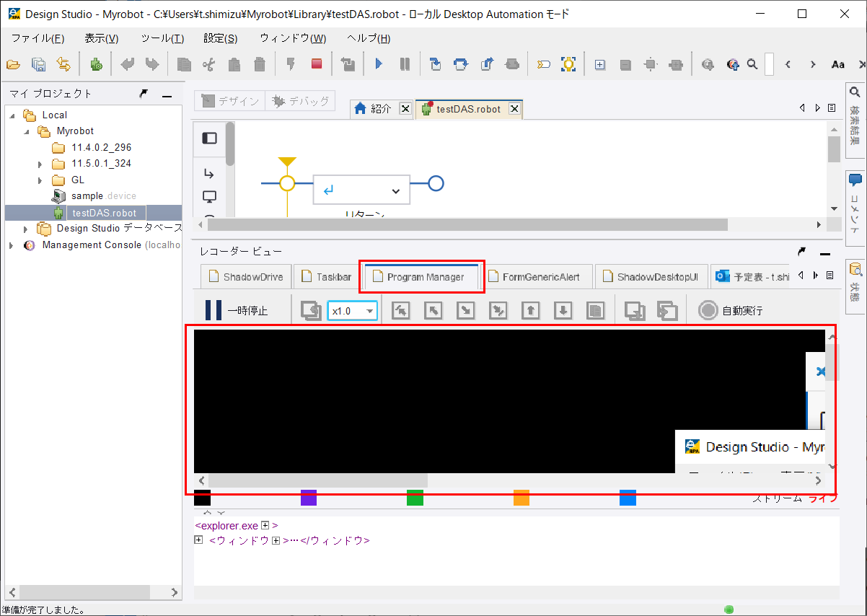The height and width of the screenshot is (616, 867).
Task: Click the recorder up arrow icon
Action: coord(530,311)
